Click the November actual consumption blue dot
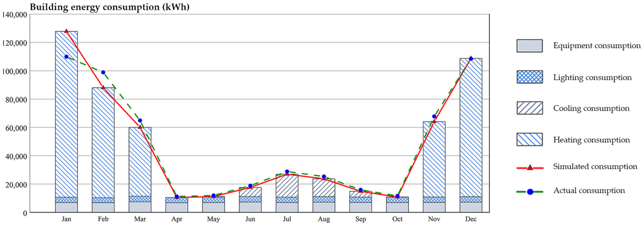 (x=434, y=117)
